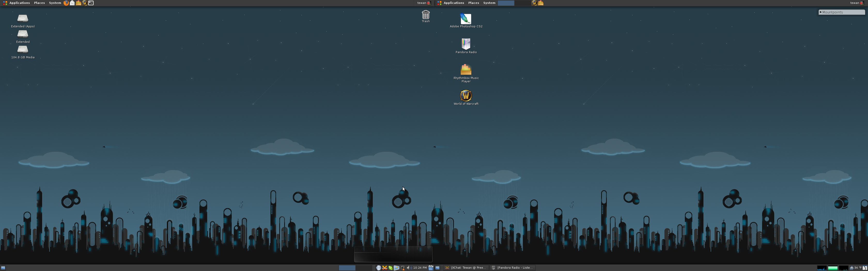The height and width of the screenshot is (271, 868).
Task: Click the XChat tray icon in bottom panel
Action: point(384,268)
